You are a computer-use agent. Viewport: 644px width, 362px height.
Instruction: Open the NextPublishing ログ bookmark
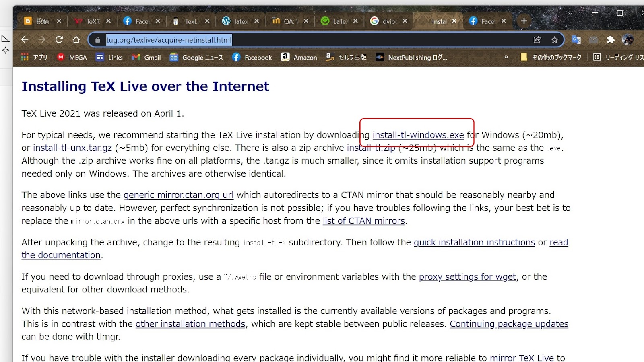click(x=411, y=57)
